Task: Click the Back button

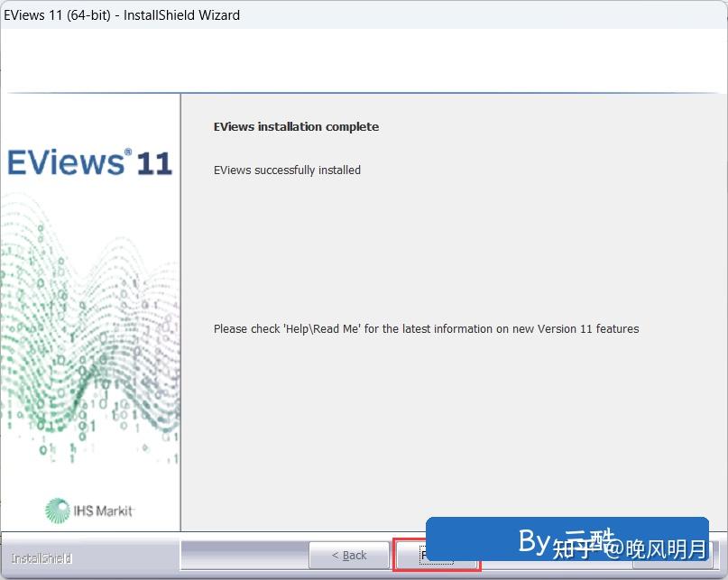Action: point(350,555)
